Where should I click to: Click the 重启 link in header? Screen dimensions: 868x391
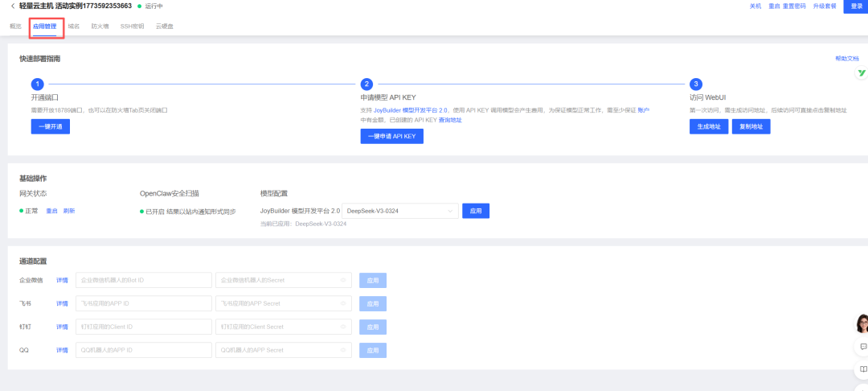coord(775,6)
